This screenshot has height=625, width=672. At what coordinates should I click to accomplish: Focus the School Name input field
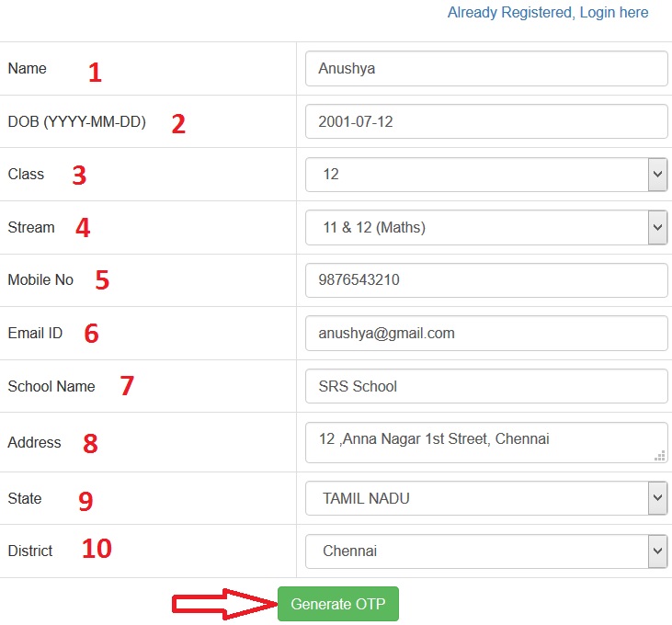click(x=485, y=386)
